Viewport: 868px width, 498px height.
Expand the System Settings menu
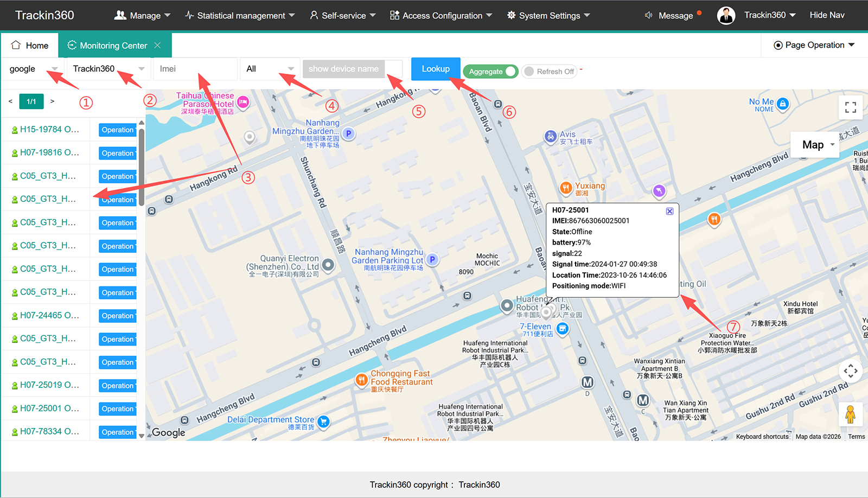[548, 15]
